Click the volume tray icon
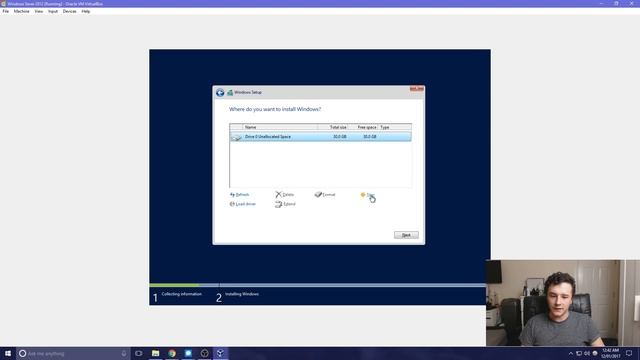This screenshot has height=360, width=640. point(587,353)
